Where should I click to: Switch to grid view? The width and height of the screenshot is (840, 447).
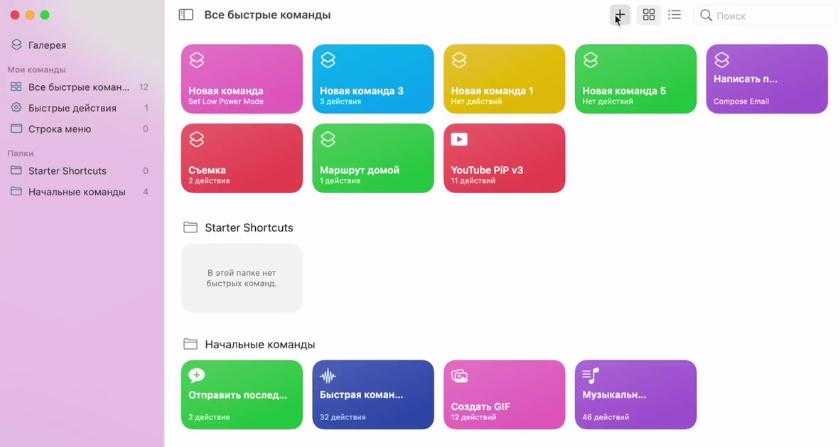click(649, 15)
